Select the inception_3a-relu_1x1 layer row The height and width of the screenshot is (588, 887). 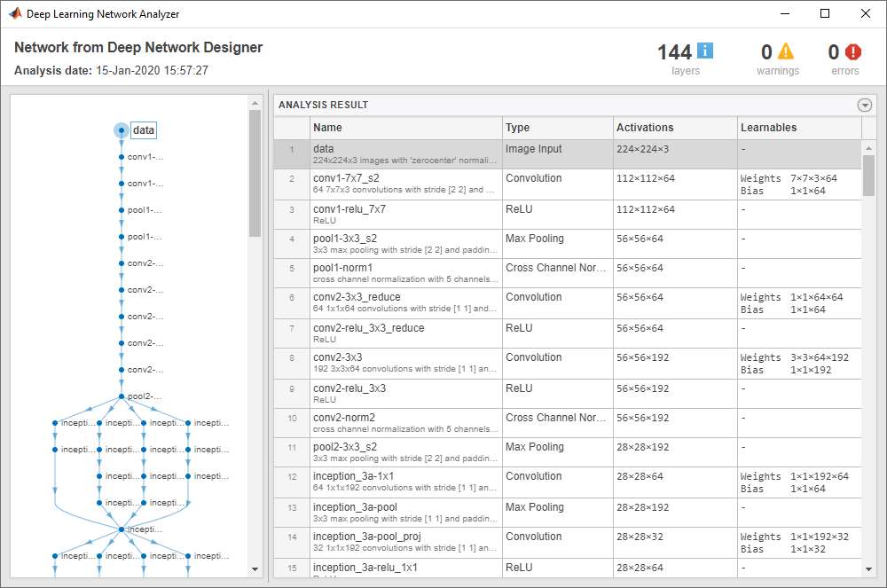pos(568,568)
